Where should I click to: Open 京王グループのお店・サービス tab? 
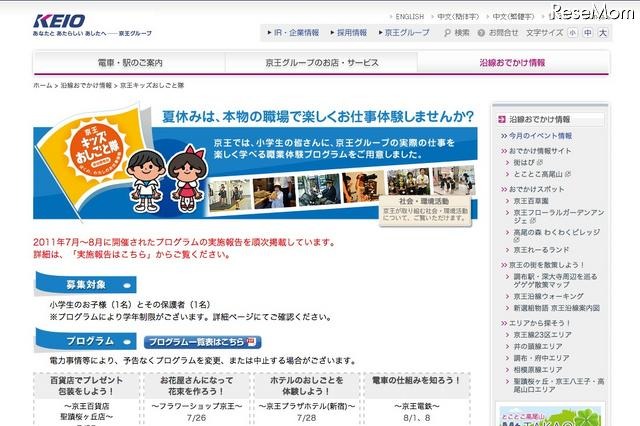pos(322,62)
